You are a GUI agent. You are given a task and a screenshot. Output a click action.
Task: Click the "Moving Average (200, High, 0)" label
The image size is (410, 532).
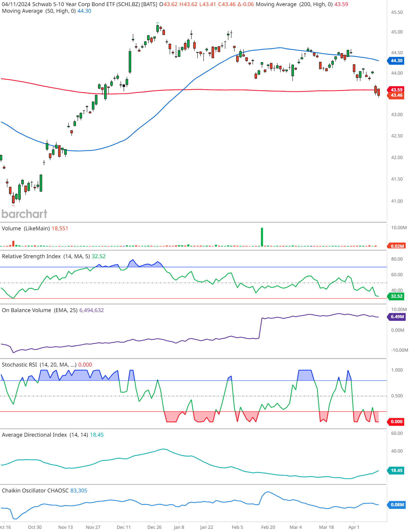[294, 4]
